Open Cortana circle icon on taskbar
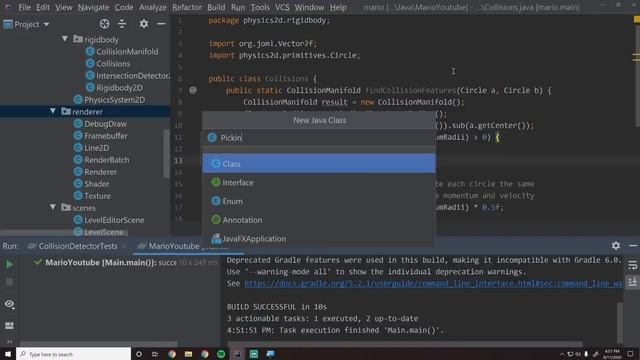The width and height of the screenshot is (640, 360). tap(139, 354)
